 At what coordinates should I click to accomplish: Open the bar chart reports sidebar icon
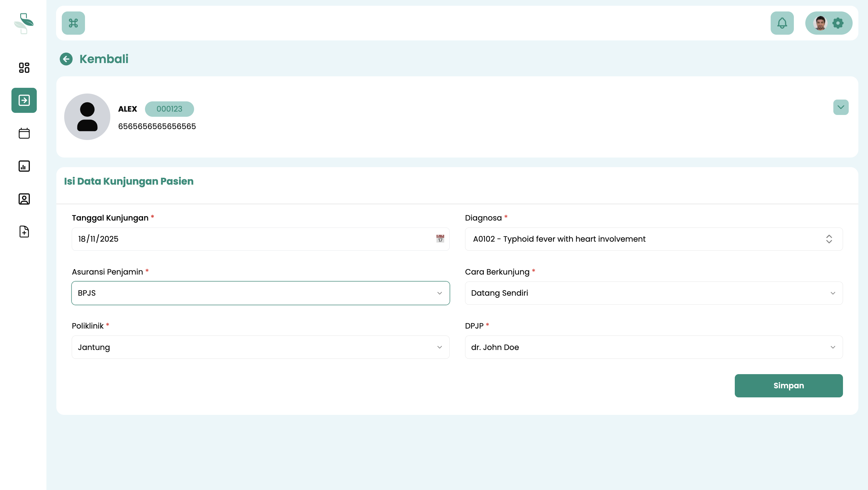24,166
